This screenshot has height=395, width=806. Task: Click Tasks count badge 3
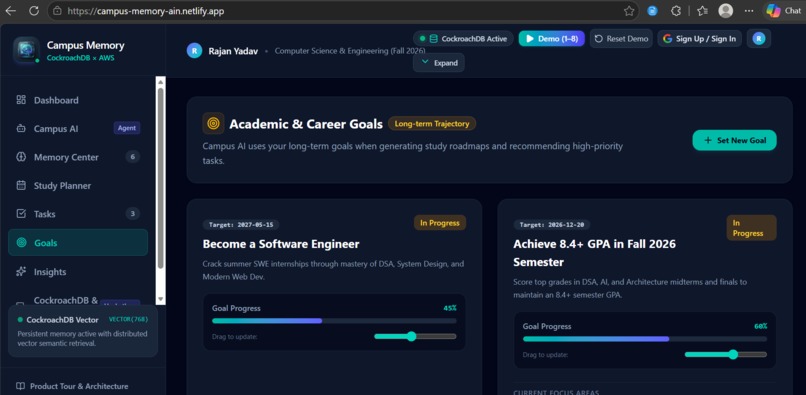pyautogui.click(x=133, y=214)
